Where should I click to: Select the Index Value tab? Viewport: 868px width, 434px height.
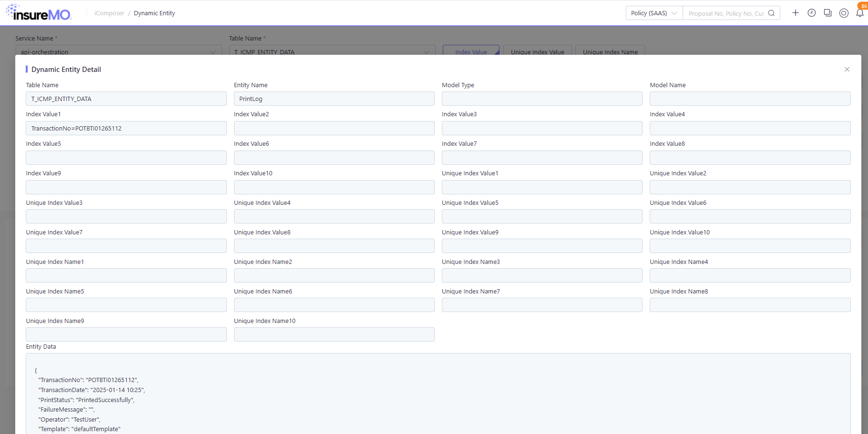[471, 50]
